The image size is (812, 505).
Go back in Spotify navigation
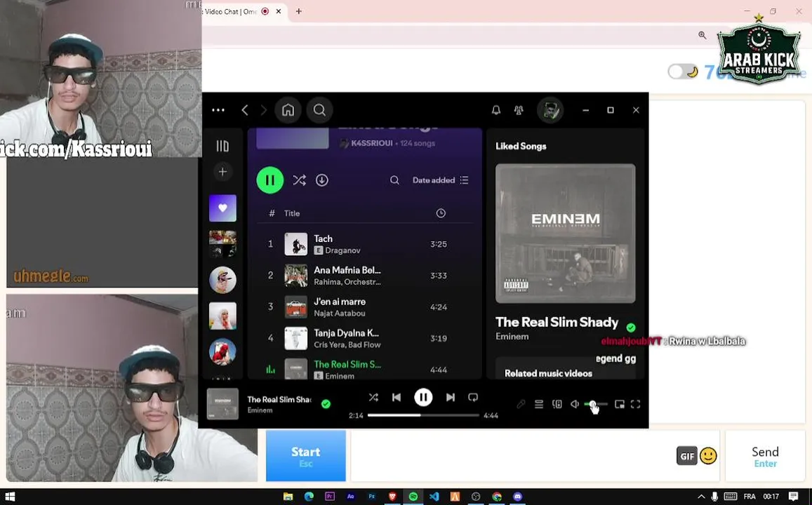[245, 110]
